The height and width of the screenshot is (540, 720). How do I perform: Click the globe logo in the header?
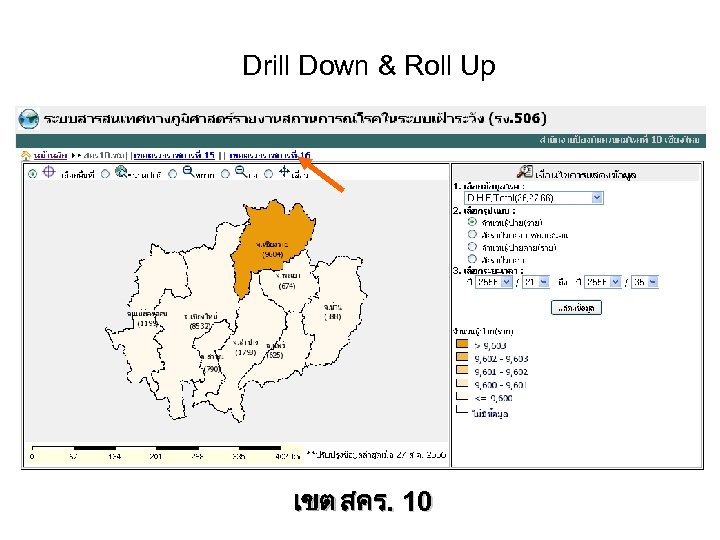point(28,118)
